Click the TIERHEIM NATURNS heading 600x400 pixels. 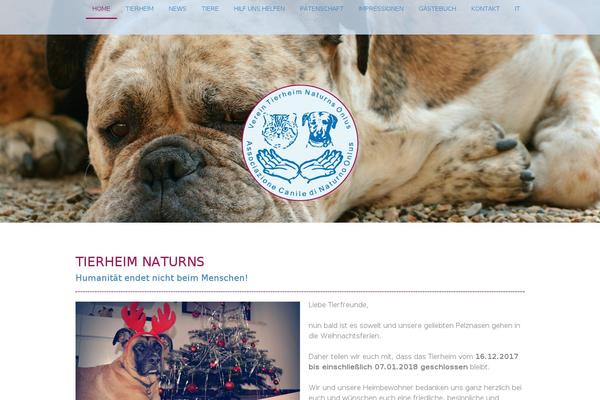click(x=140, y=262)
